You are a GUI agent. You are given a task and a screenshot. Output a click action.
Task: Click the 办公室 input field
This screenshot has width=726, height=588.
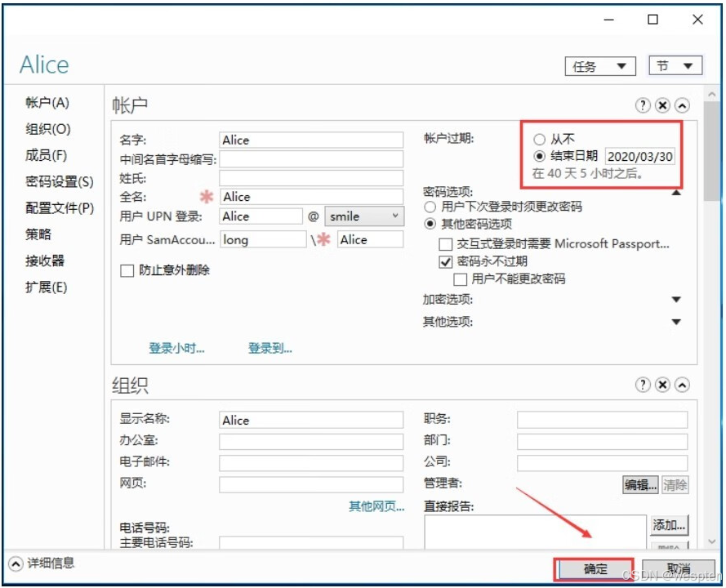point(311,441)
